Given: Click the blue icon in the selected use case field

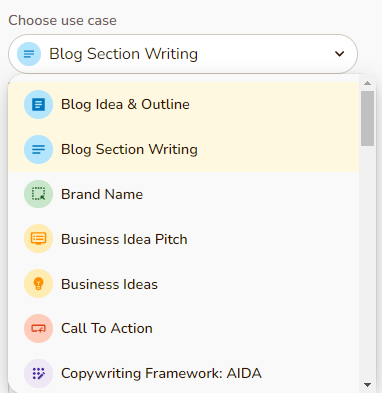Looking at the screenshot, I should [29, 54].
